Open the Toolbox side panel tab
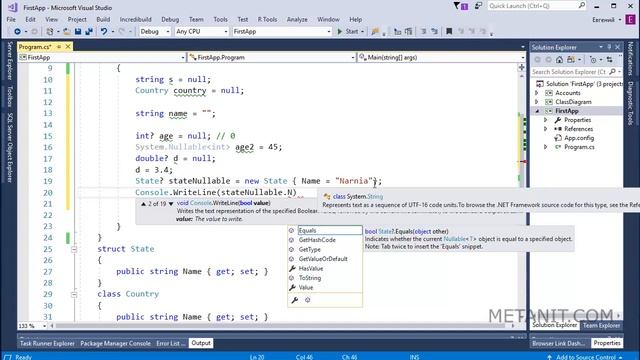 [x=10, y=96]
